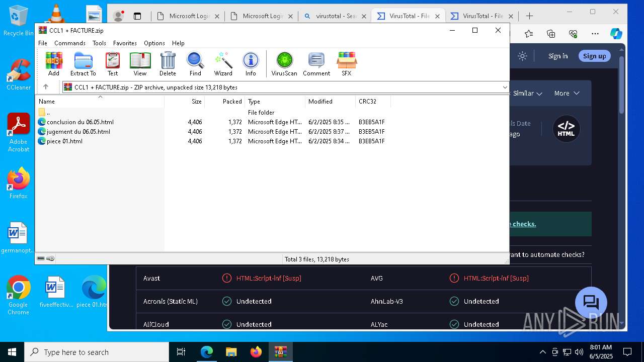Sort by CRC32 column header
This screenshot has width=644, height=362.
coord(373,102)
